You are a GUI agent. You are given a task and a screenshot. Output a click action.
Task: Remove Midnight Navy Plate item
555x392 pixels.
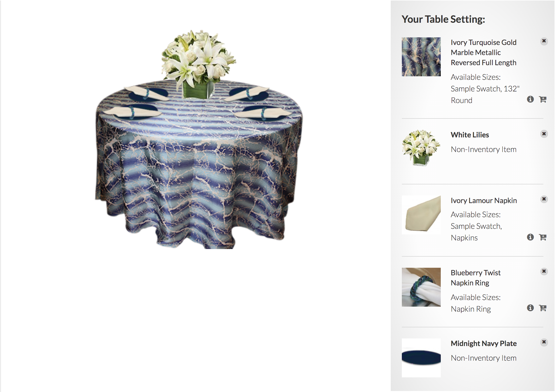pyautogui.click(x=544, y=342)
